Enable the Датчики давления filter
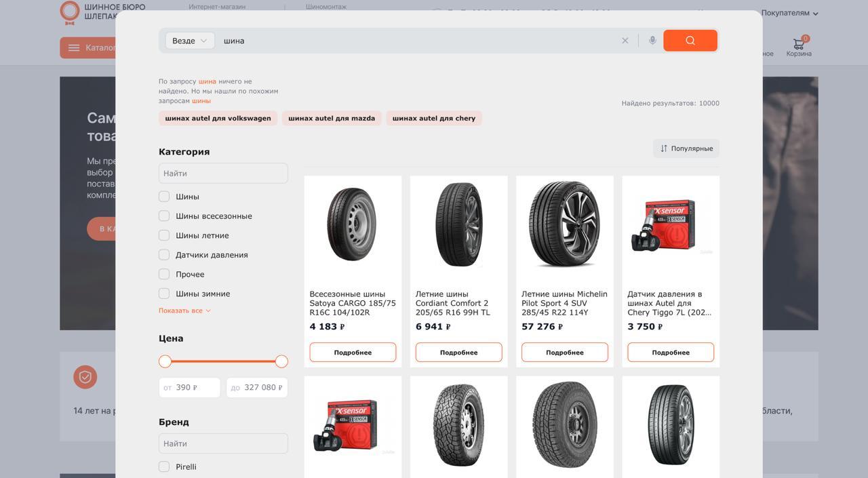This screenshot has width=868, height=478. 164,255
